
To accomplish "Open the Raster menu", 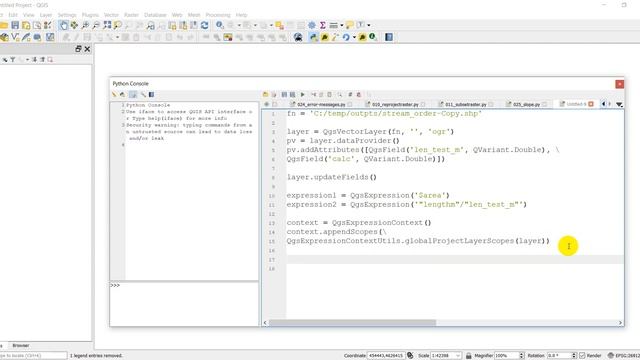I will (131, 15).
